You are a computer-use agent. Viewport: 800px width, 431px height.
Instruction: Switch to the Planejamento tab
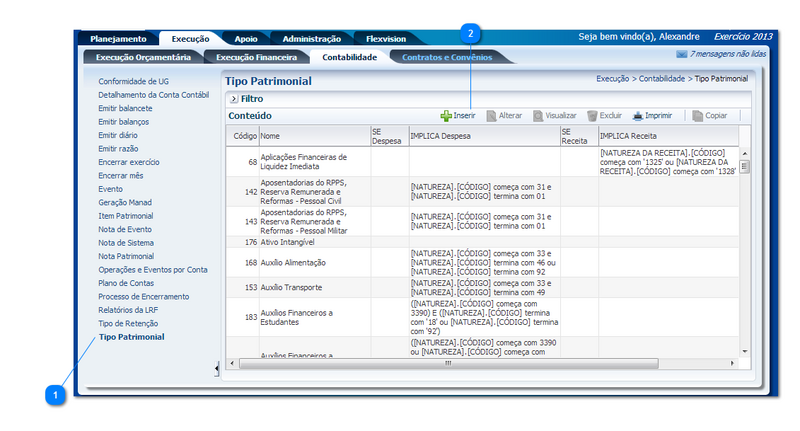(119, 38)
